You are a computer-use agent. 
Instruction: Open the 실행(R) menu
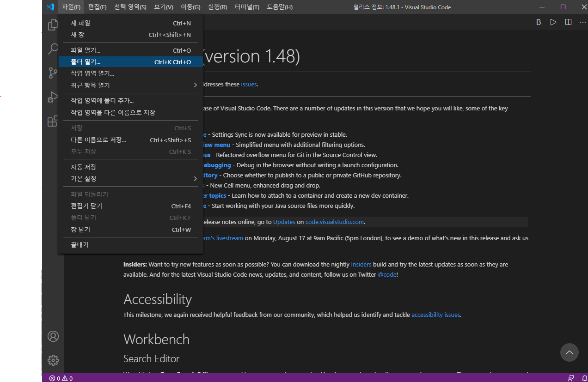tap(218, 7)
